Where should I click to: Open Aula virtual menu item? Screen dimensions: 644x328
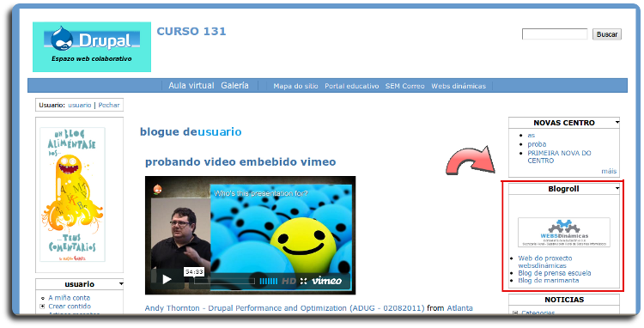click(191, 85)
